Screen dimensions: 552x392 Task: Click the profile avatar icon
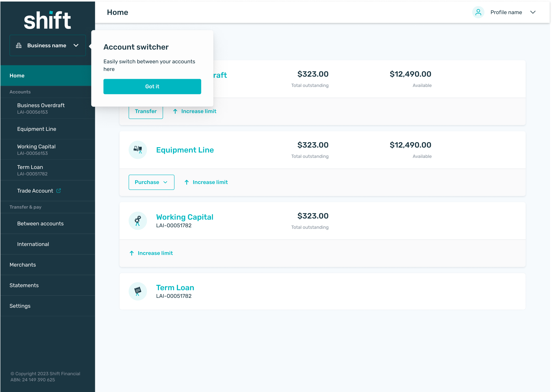pos(478,12)
